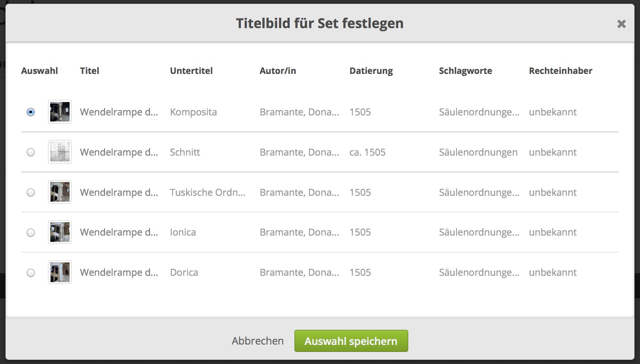Click the Abbrechen link

pyautogui.click(x=258, y=341)
